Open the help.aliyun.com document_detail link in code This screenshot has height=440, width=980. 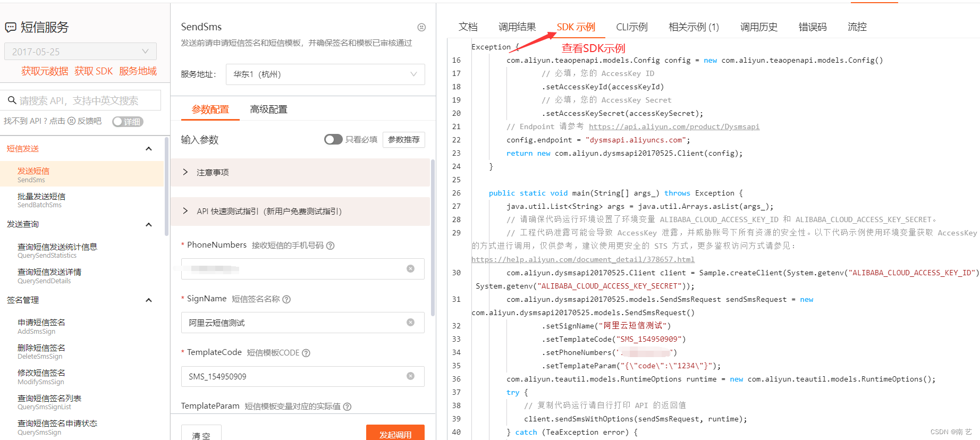pos(583,259)
